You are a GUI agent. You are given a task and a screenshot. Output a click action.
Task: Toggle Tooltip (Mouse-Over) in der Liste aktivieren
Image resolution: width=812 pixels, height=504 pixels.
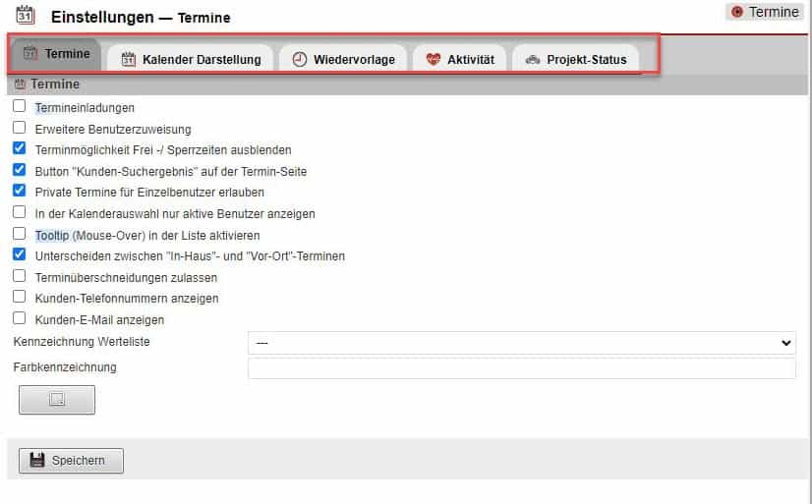point(19,235)
